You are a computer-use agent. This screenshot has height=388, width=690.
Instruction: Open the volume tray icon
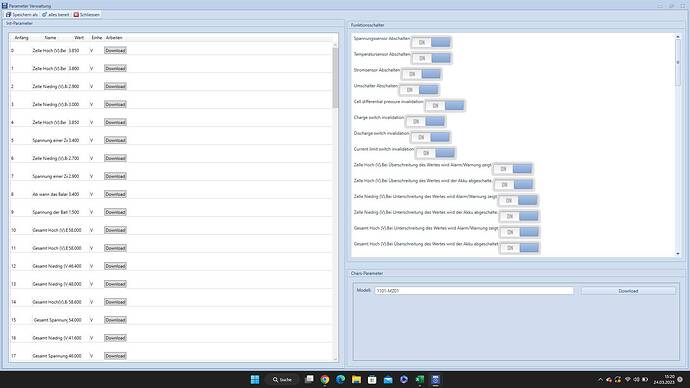[x=636, y=379]
